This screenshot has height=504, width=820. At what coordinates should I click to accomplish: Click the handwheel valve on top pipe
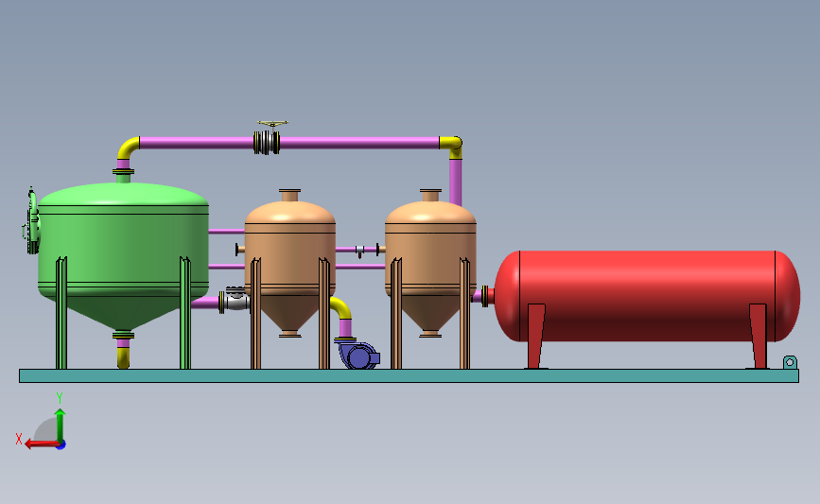pyautogui.click(x=268, y=138)
